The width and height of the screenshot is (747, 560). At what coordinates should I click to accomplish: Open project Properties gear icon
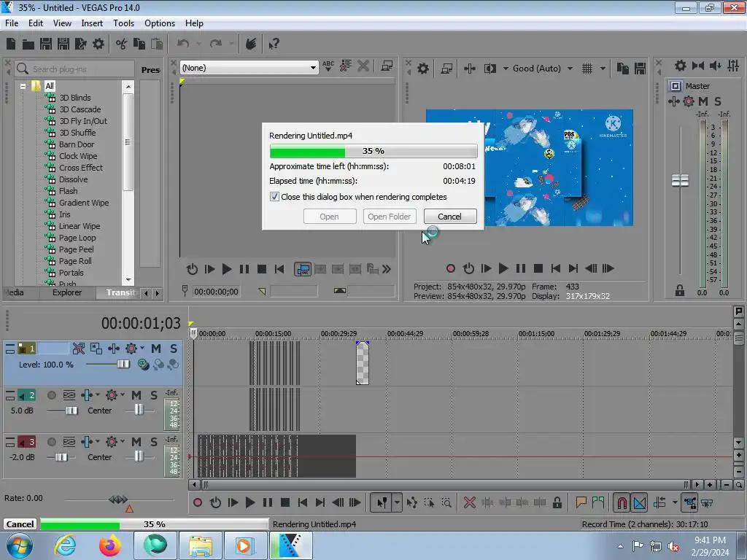(x=98, y=44)
